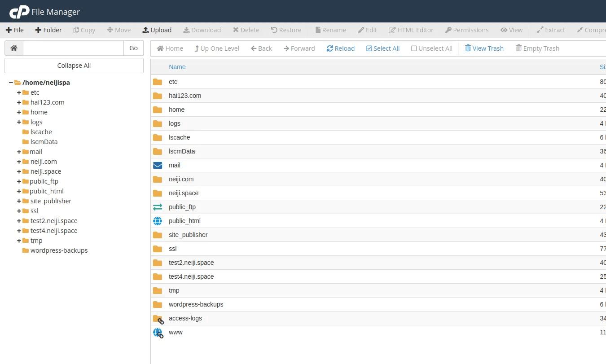Image resolution: width=606 pixels, height=364 pixels.
Task: Create a new Folder
Action: [x=48, y=30]
